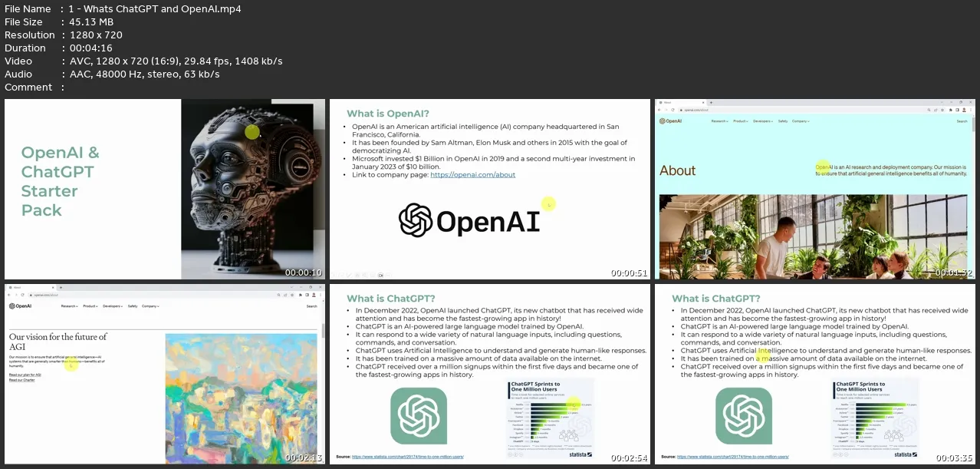Open the 00:00:51 What is OpenAI frame

tap(489, 189)
